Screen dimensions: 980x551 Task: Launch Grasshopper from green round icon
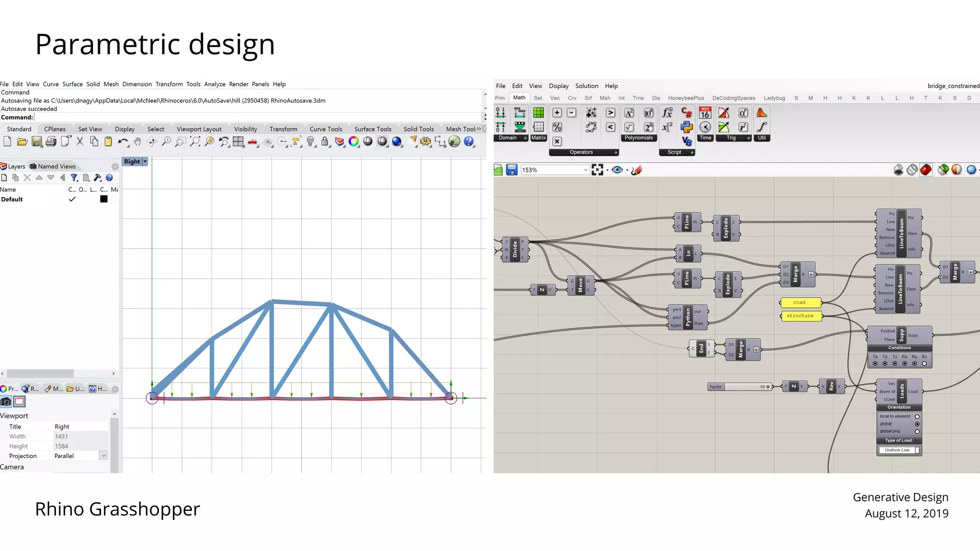pos(455,141)
